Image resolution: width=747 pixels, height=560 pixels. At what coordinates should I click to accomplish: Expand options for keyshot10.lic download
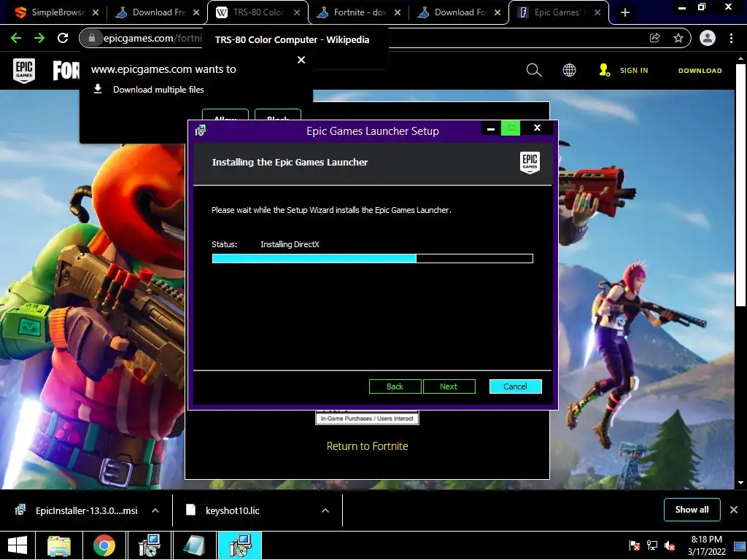325,510
